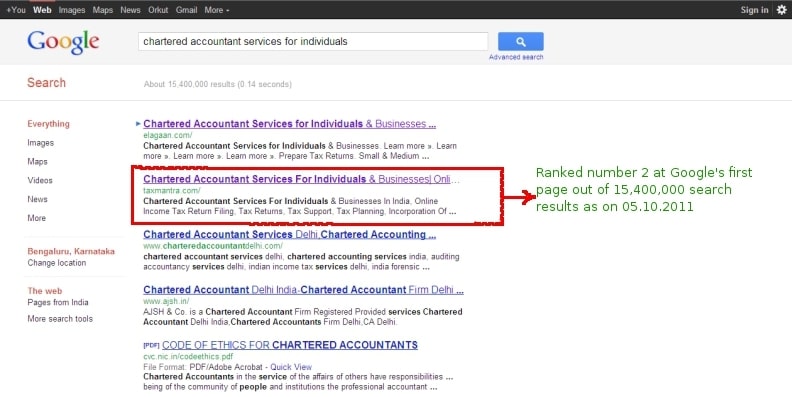
Task: Click the [PDF] tag before the Code of Ethics result
Action: 151,345
